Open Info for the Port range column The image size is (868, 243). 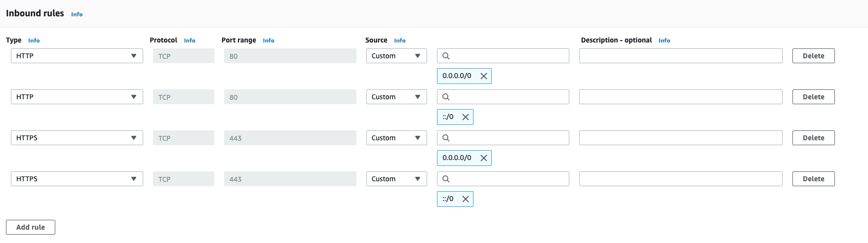pos(269,40)
